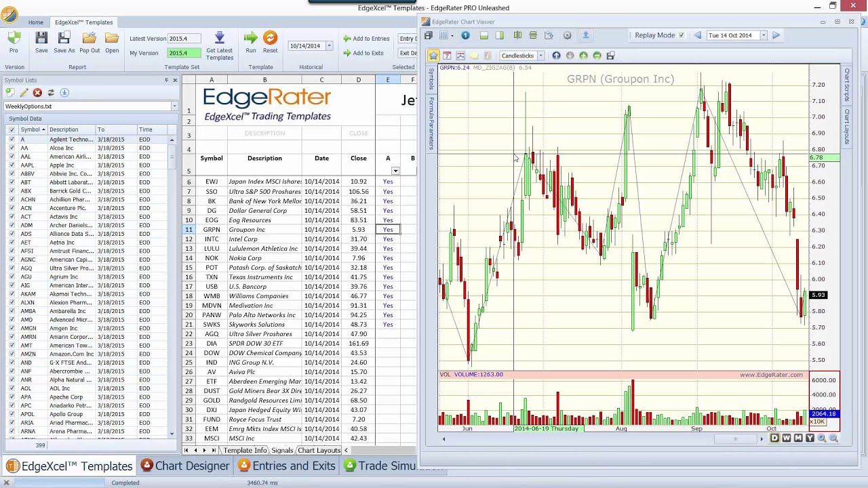Expand the Formula Parameters side panel

(431, 123)
